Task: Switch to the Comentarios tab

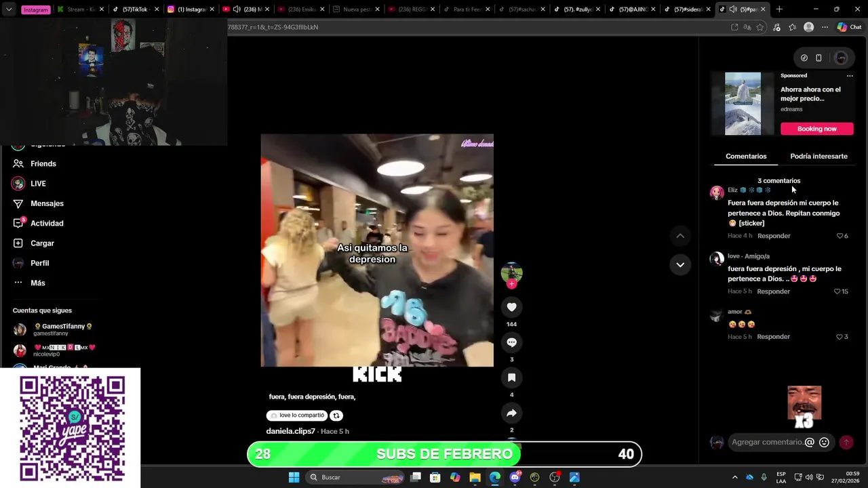Action: click(746, 157)
